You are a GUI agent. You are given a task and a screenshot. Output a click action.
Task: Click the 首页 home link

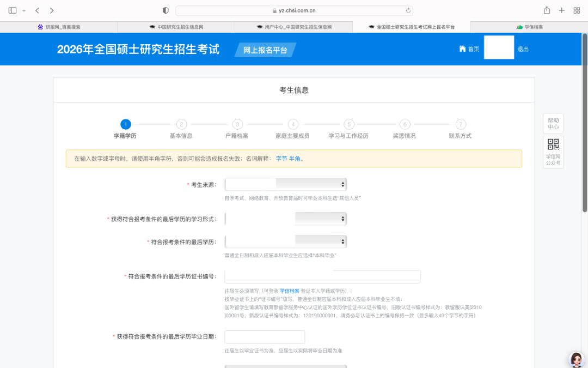pyautogui.click(x=469, y=49)
